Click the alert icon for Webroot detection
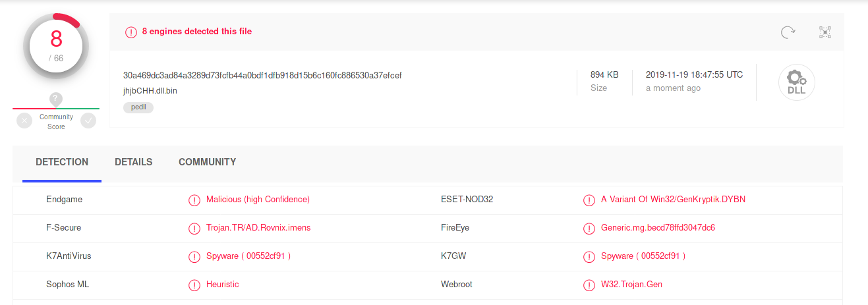This screenshot has height=305, width=868. click(x=589, y=285)
